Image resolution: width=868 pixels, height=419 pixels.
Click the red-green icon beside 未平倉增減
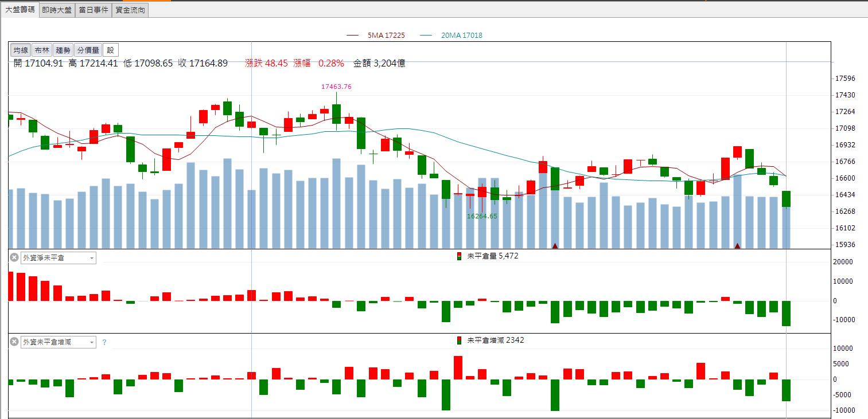pyautogui.click(x=459, y=340)
